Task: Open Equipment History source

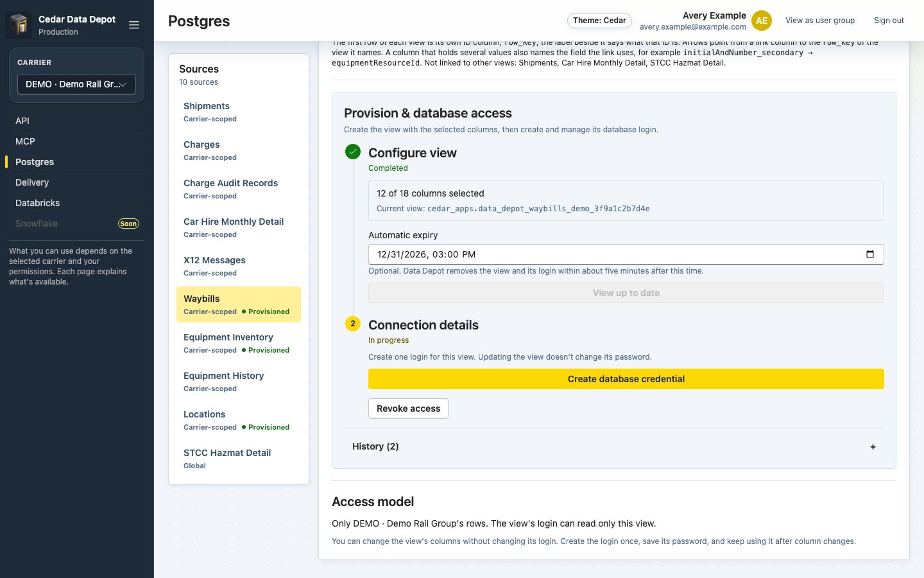Action: coord(239,381)
